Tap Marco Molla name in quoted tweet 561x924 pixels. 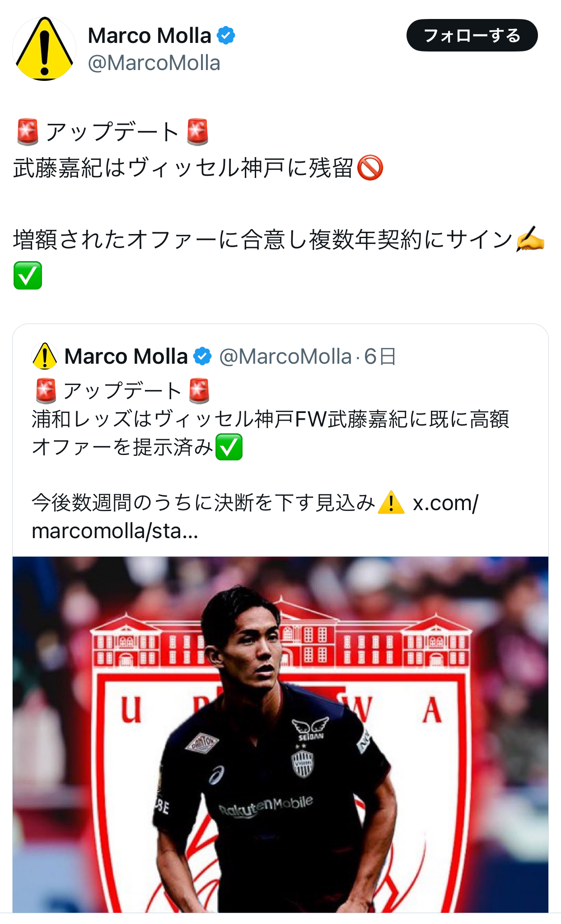[126, 356]
